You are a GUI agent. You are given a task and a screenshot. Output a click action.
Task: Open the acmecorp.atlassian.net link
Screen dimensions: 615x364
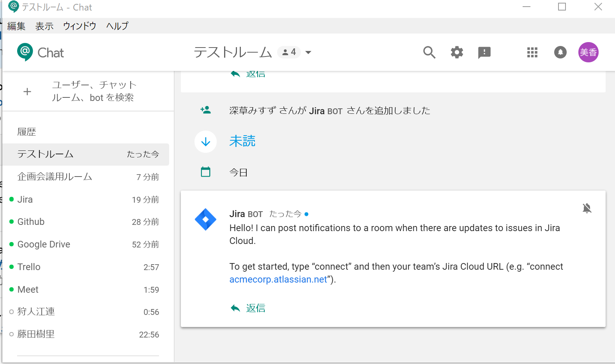(278, 279)
